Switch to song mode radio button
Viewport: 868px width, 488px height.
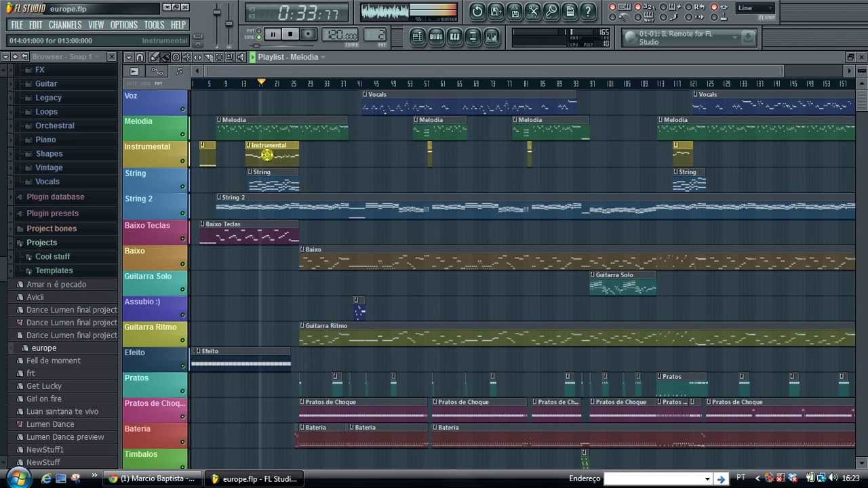point(259,37)
